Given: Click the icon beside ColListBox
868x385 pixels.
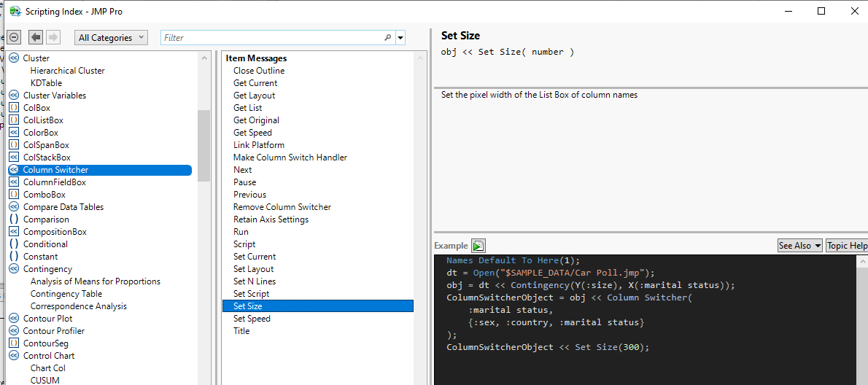Looking at the screenshot, I should click(x=14, y=120).
